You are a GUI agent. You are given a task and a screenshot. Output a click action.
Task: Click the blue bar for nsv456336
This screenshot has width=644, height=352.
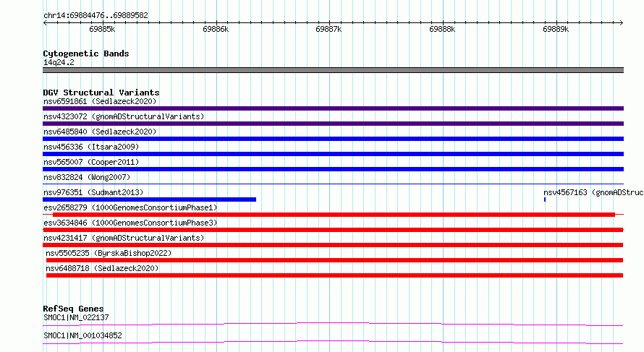(333, 154)
